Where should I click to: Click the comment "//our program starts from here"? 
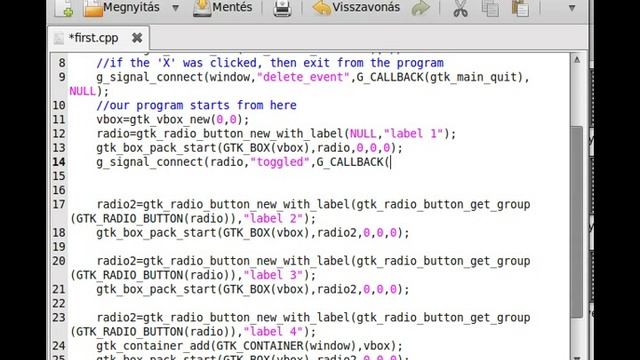click(x=196, y=105)
